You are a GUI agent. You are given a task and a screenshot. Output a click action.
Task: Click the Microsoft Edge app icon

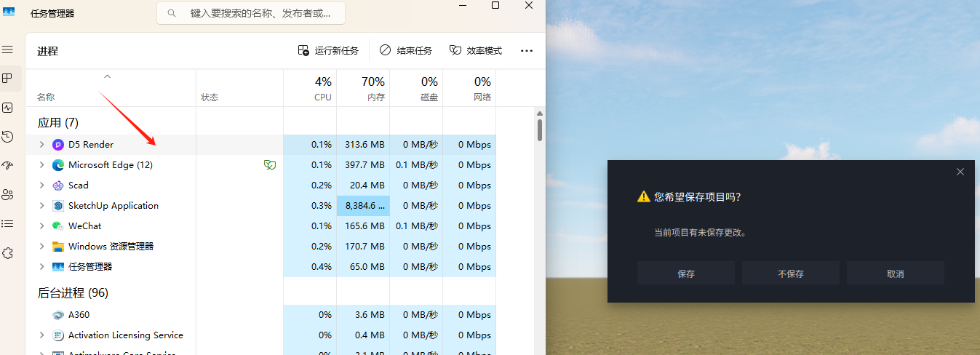point(58,165)
